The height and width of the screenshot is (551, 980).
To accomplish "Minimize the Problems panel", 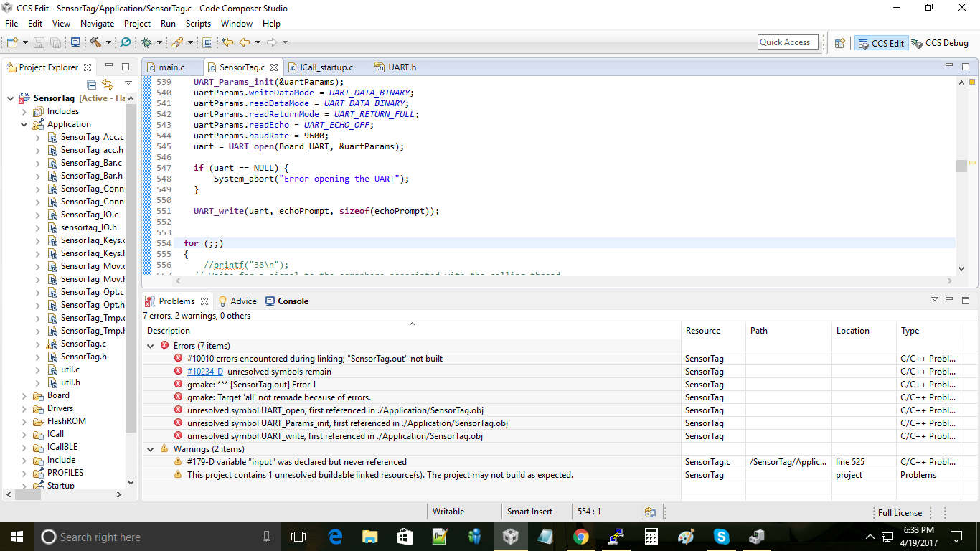I will tap(949, 300).
